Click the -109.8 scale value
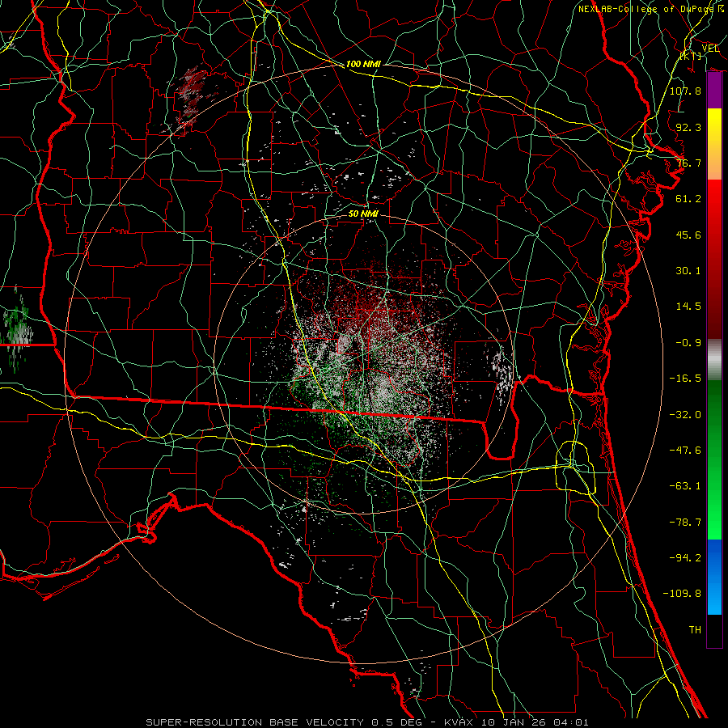This screenshot has width=728, height=728. (x=682, y=594)
